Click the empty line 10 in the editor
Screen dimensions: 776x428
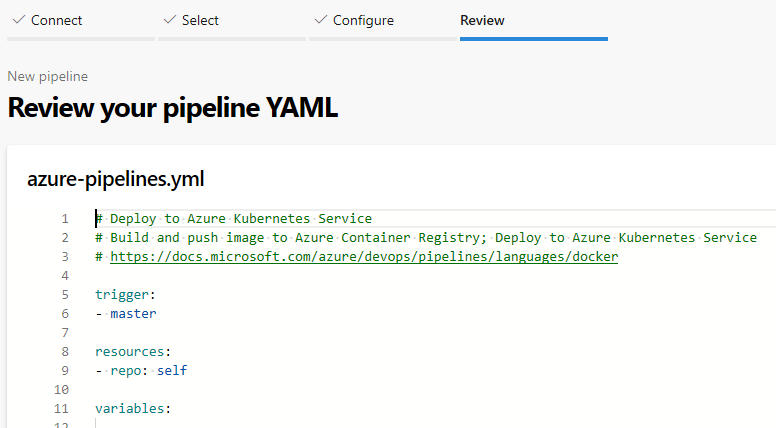[436, 389]
